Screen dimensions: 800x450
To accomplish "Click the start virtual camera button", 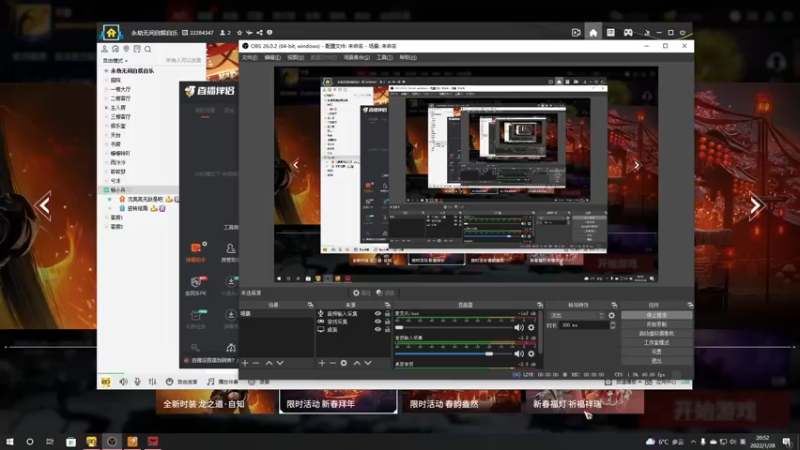I will pyautogui.click(x=657, y=334).
